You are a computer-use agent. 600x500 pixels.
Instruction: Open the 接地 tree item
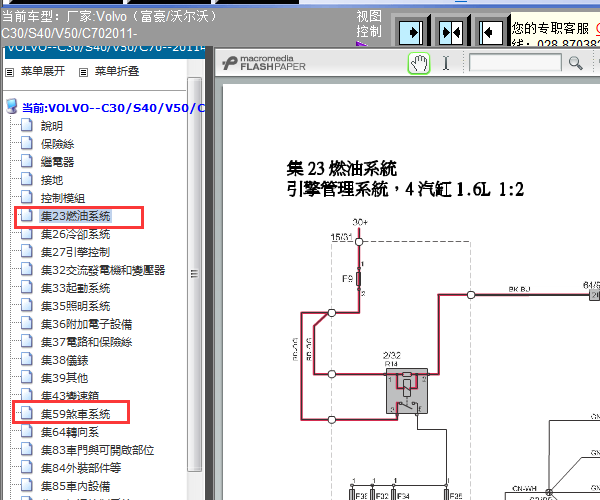(x=52, y=180)
